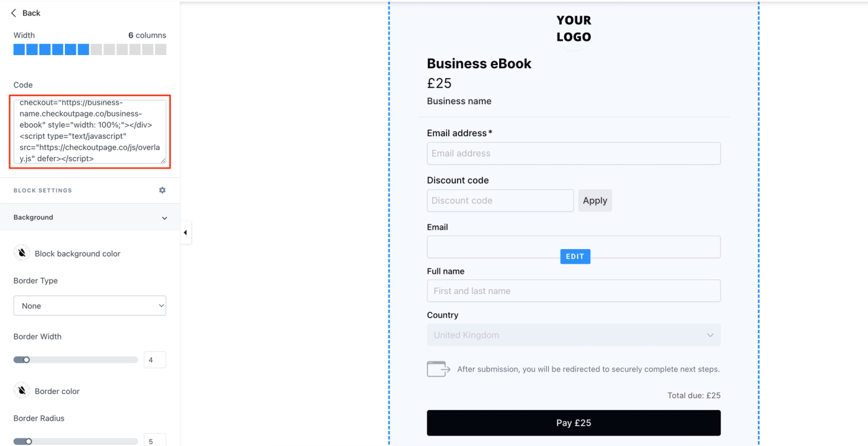Click the Back arrow icon
This screenshot has width=868, height=446.
point(14,13)
